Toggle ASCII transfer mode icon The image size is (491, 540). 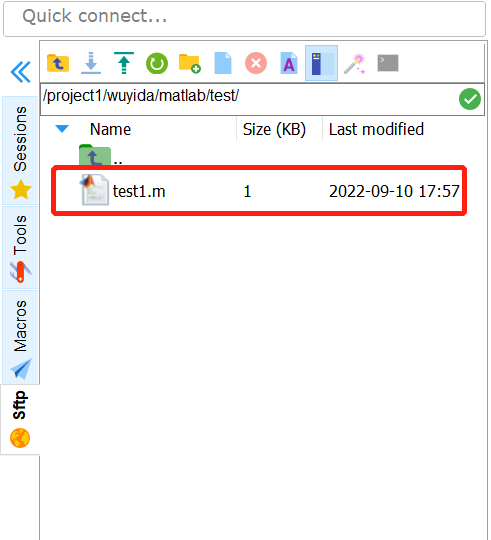click(x=289, y=63)
